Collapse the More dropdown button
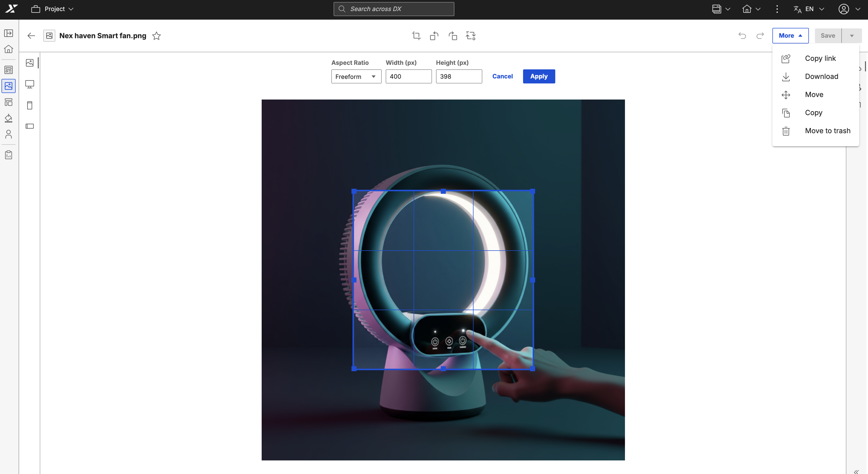Image resolution: width=868 pixels, height=474 pixels. tap(790, 36)
